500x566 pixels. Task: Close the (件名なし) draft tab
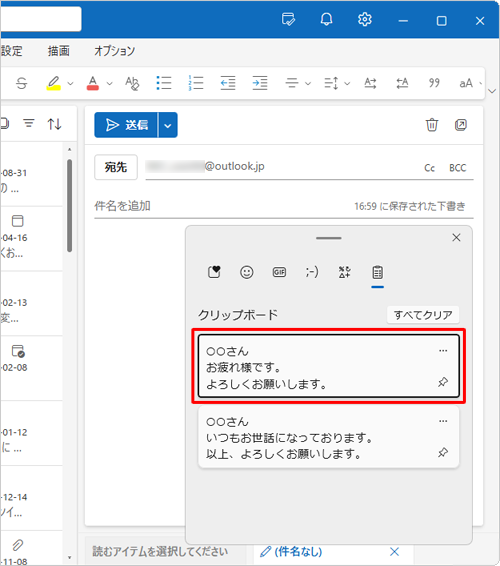(x=394, y=552)
